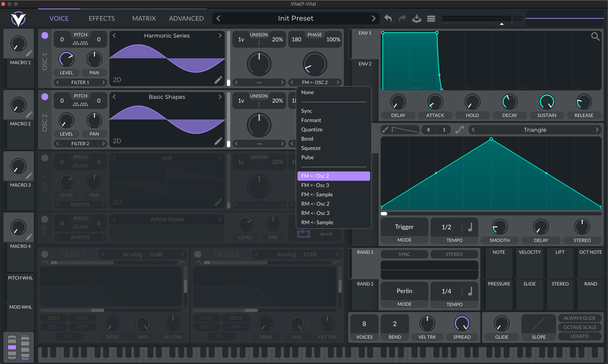The image size is (608, 364).
Task: Open OSC 2 FILTER 2 routing selector
Action: (x=80, y=144)
